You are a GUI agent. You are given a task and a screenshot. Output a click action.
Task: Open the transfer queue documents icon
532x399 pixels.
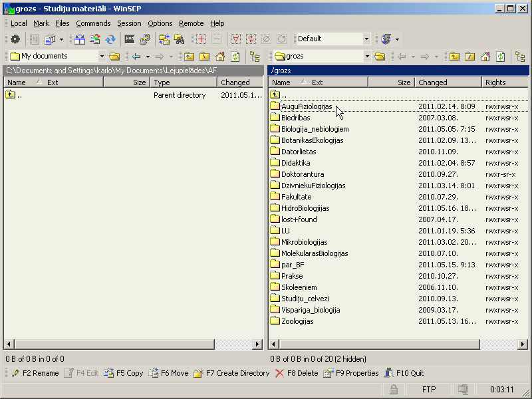coord(50,39)
